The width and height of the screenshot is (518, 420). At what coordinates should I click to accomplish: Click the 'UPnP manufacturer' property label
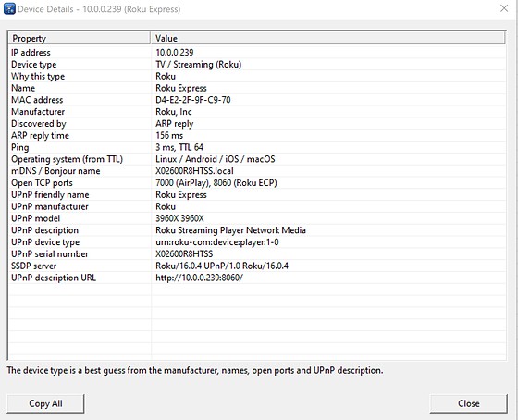pos(50,206)
